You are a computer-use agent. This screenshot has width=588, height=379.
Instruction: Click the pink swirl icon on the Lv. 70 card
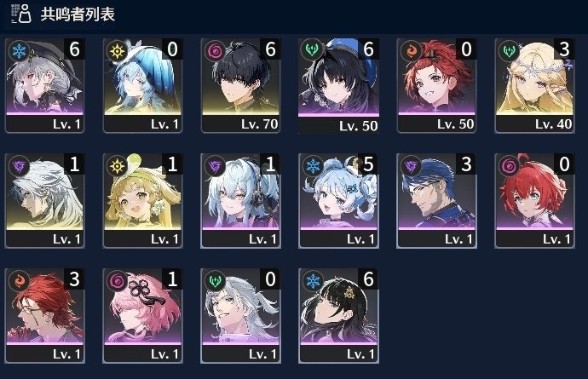pos(215,50)
